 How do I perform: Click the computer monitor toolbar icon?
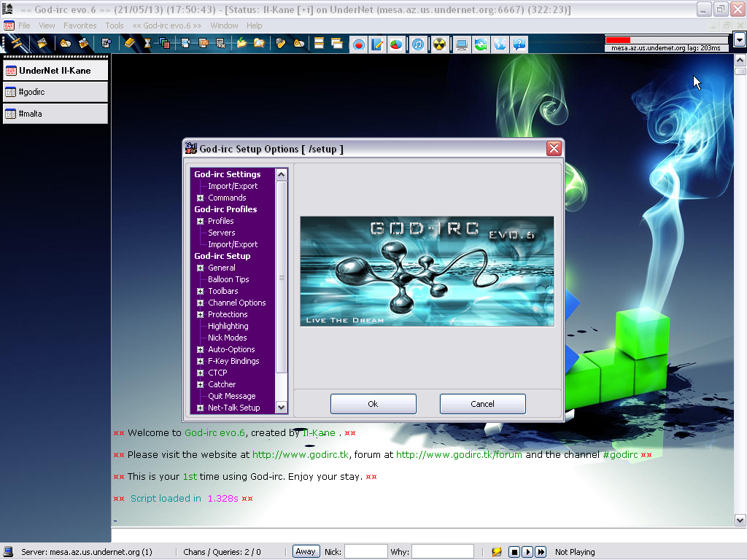[462, 44]
